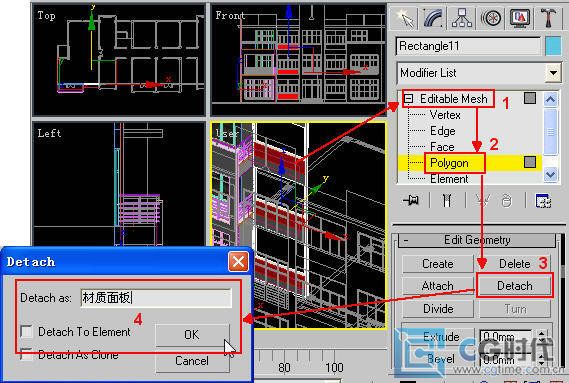Viewport: 569px width, 383px height.
Task: Open the Utilities hammer tab
Action: point(548,17)
